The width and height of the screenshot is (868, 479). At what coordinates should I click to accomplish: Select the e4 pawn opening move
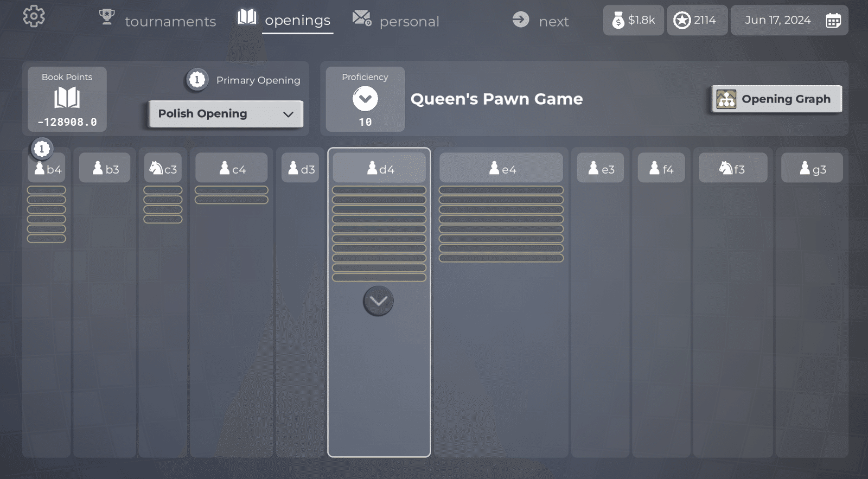point(501,168)
